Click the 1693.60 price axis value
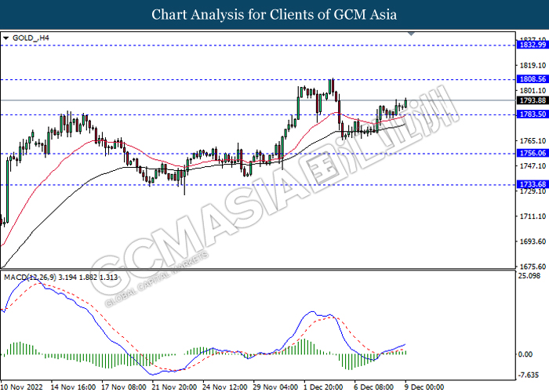Image resolution: width=549 pixels, height=392 pixels. coord(533,241)
